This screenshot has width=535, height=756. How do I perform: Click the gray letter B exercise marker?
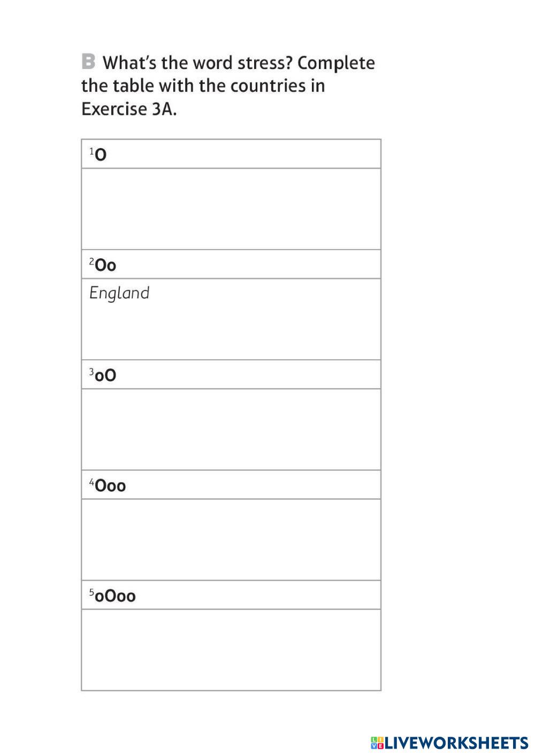tap(88, 62)
